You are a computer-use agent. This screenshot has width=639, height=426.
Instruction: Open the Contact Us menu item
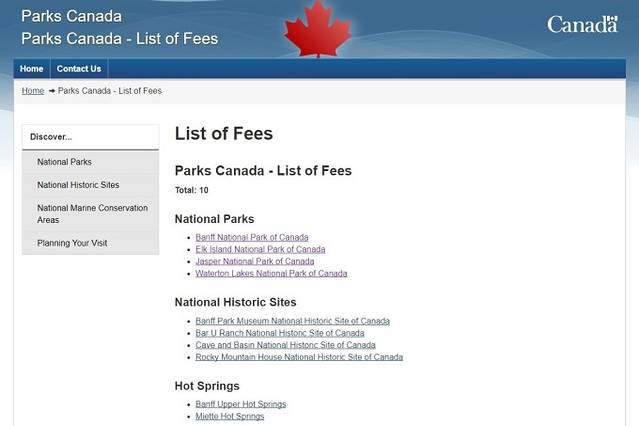79,69
